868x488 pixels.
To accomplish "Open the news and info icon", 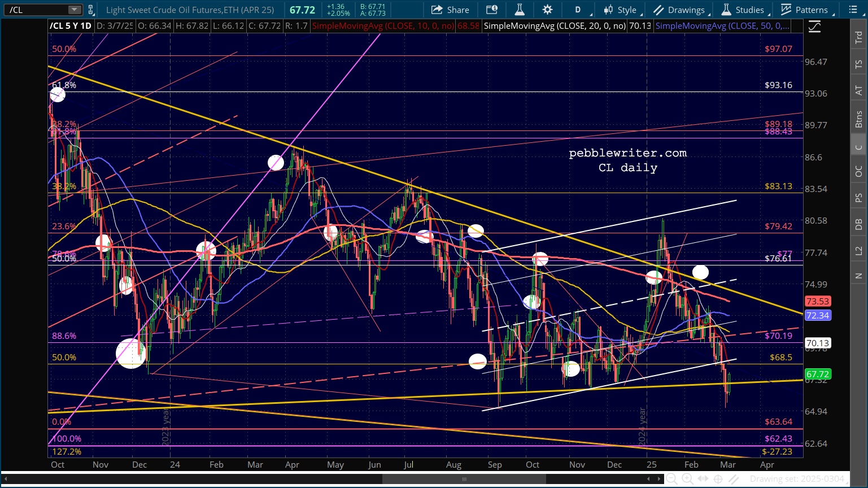I will (492, 10).
